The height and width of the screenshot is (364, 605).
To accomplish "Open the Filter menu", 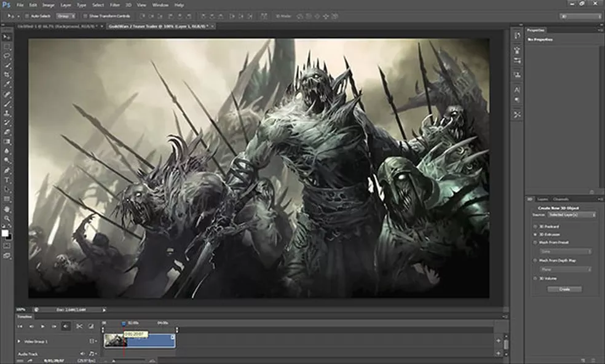I will pyautogui.click(x=114, y=4).
